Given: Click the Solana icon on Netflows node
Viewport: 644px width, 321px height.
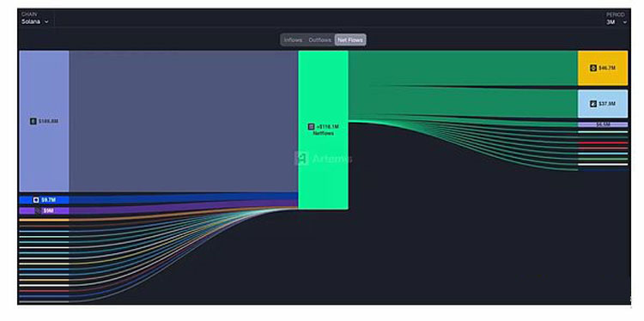Looking at the screenshot, I should [x=311, y=127].
